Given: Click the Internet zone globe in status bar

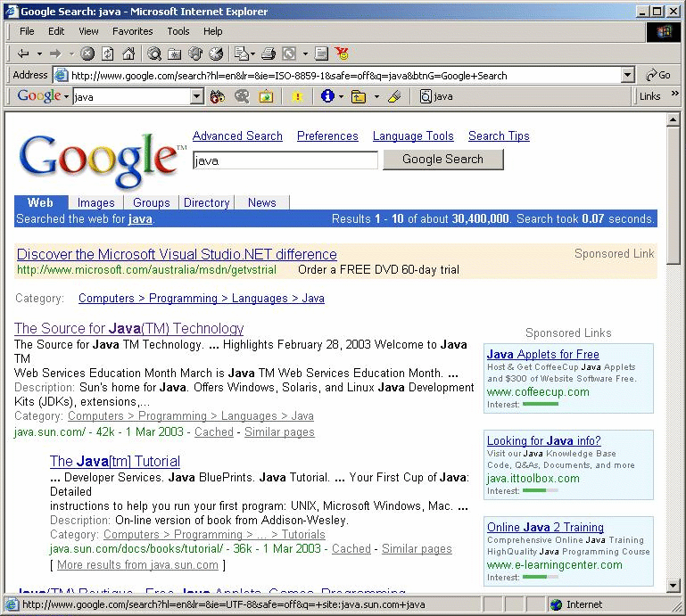Looking at the screenshot, I should point(557,604).
